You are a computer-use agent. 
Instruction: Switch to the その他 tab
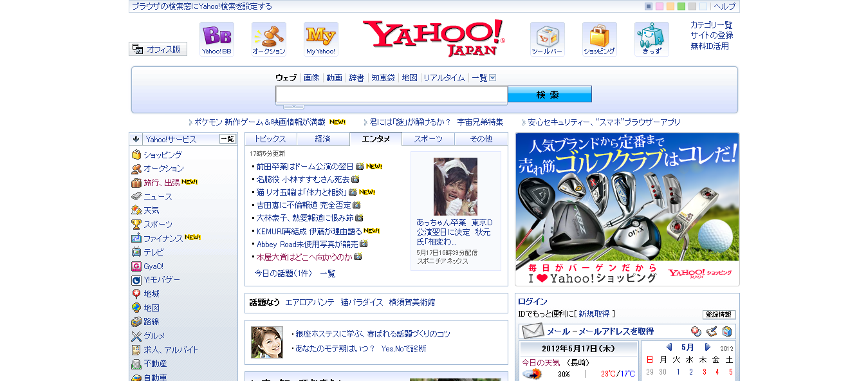coord(481,139)
